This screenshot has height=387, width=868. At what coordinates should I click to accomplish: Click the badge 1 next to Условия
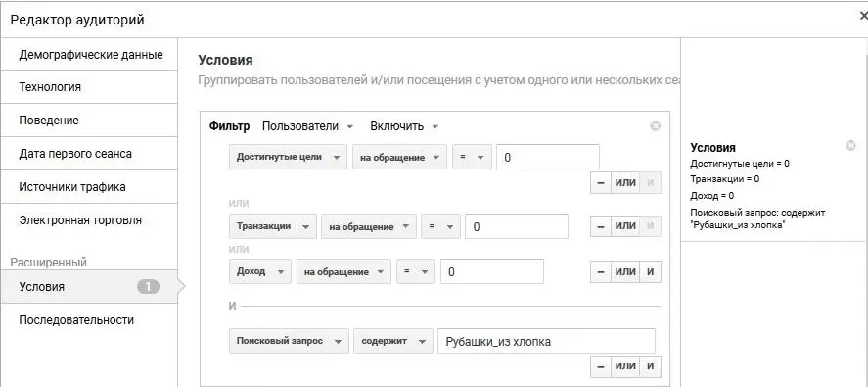pyautogui.click(x=149, y=287)
